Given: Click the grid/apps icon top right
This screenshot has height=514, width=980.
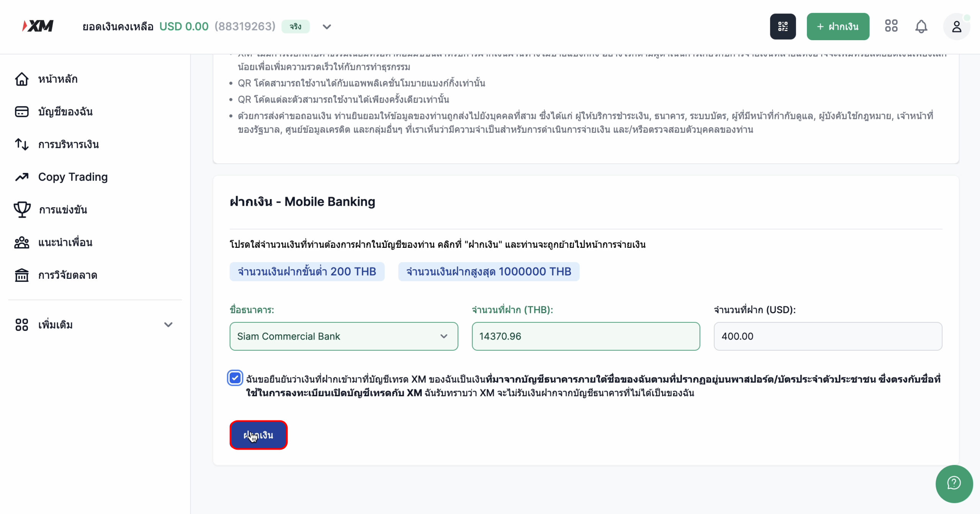Looking at the screenshot, I should point(891,26).
